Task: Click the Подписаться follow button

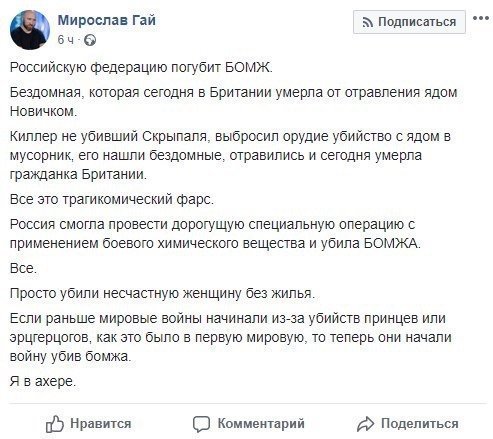Action: pos(409,22)
